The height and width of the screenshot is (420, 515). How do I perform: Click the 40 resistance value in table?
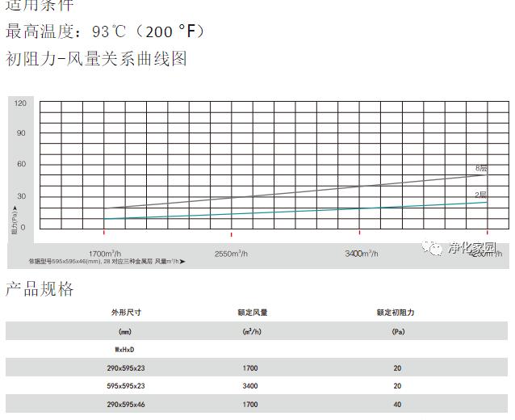(397, 405)
